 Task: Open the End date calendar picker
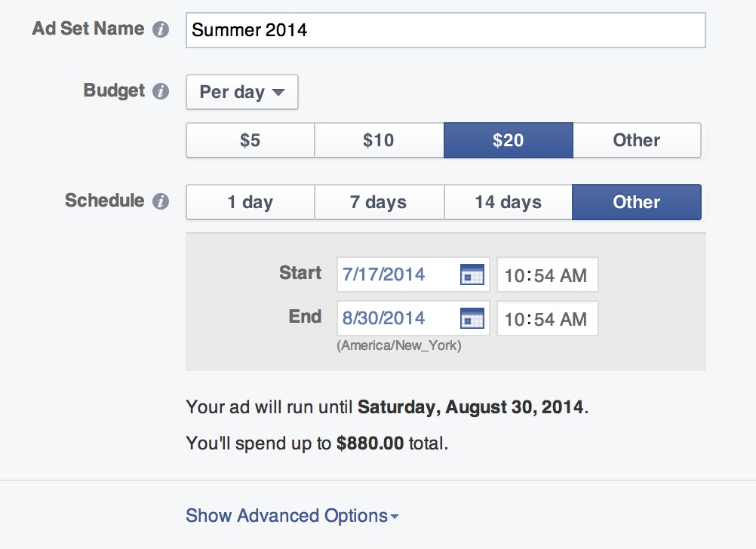[x=472, y=318]
